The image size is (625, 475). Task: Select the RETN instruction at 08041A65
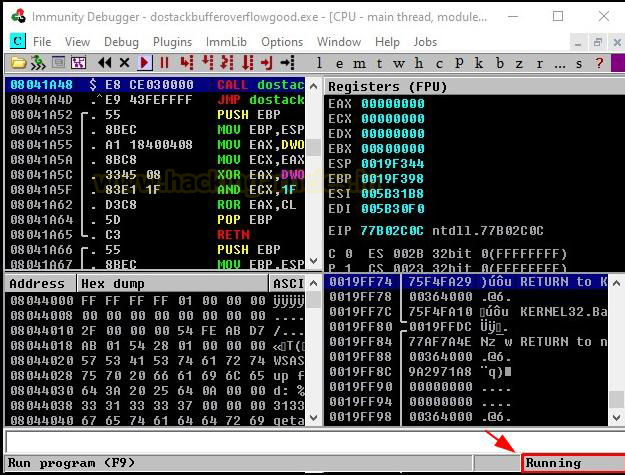[x=155, y=234]
